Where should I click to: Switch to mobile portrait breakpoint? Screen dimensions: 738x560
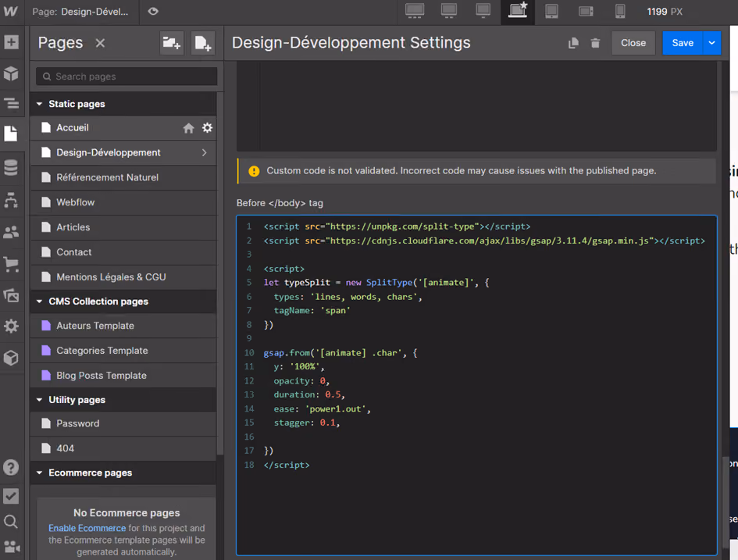[620, 11]
